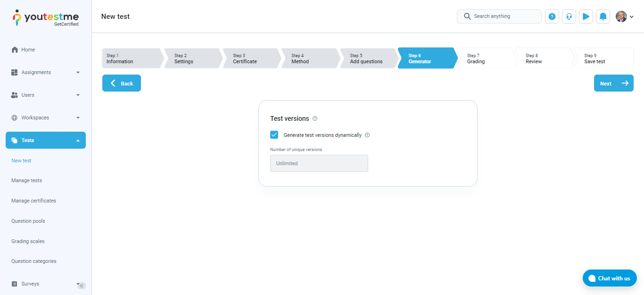The height and width of the screenshot is (295, 644).
Task: Open the Chat with us widget
Action: click(x=610, y=278)
